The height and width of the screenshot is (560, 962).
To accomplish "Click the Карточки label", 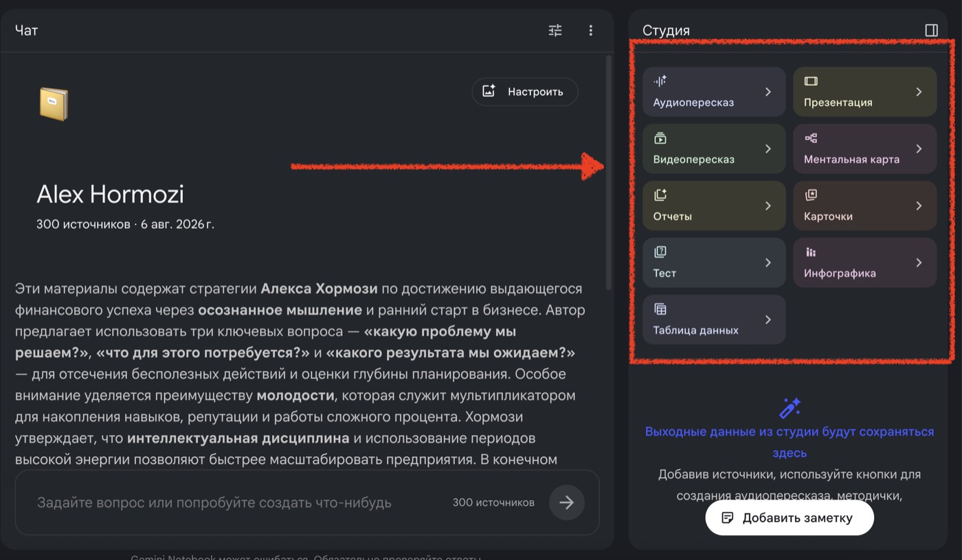I will 828,216.
